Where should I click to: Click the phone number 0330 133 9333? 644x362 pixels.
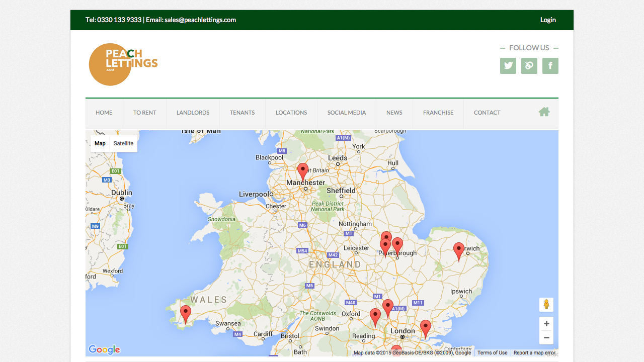tap(119, 20)
